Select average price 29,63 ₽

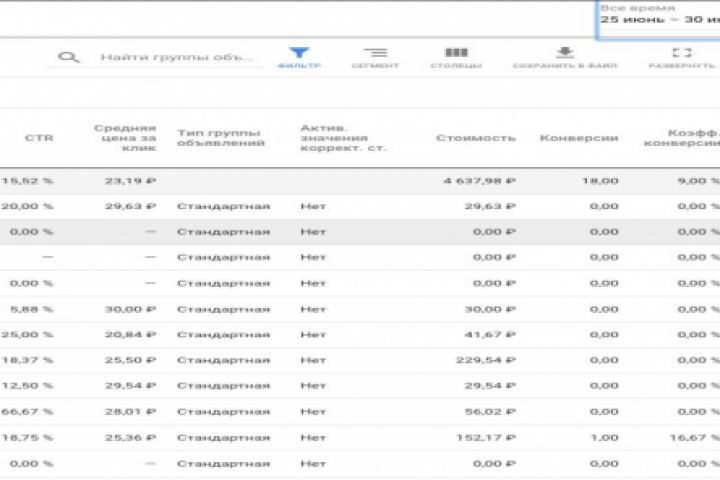tap(130, 206)
